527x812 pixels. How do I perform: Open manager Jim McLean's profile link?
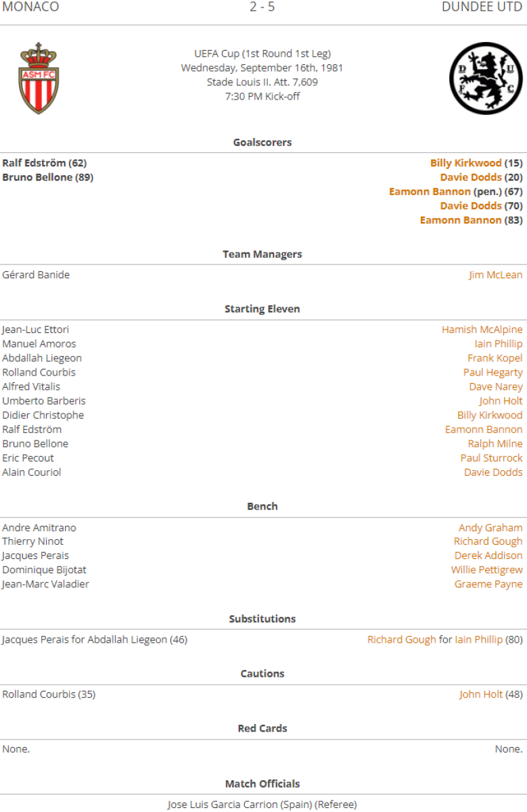click(x=495, y=275)
